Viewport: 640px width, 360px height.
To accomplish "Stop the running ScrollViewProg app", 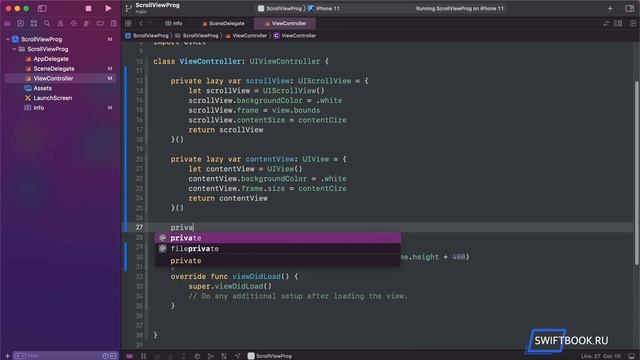I will point(88,8).
